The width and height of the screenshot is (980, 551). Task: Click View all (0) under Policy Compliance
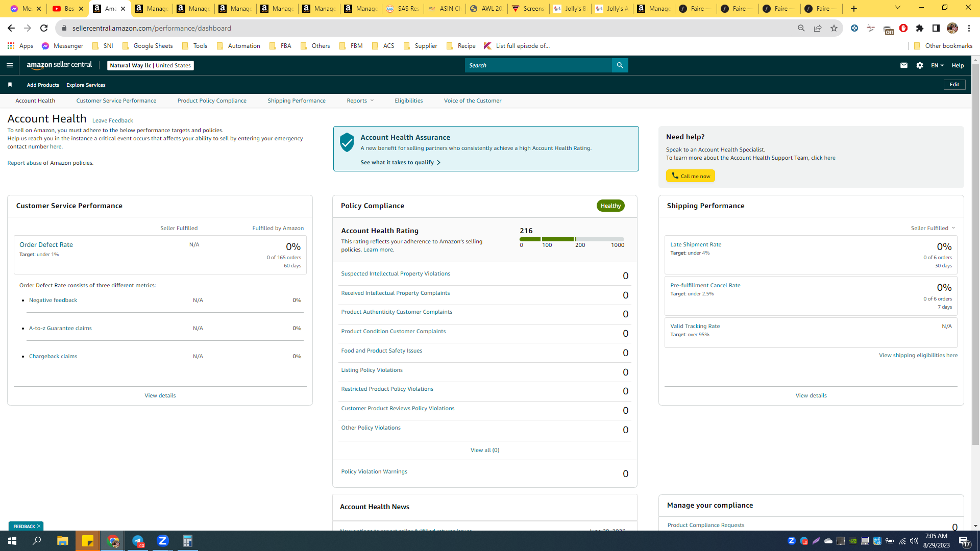pyautogui.click(x=485, y=450)
